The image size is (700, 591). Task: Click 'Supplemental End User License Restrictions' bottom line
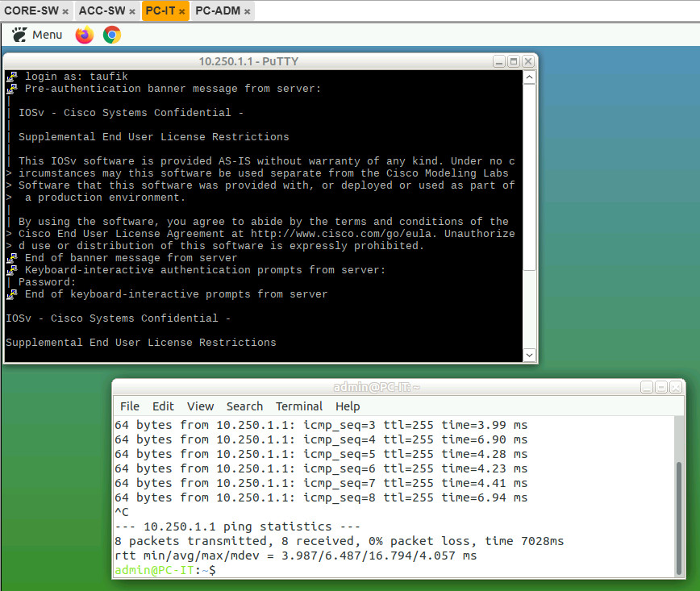click(140, 343)
